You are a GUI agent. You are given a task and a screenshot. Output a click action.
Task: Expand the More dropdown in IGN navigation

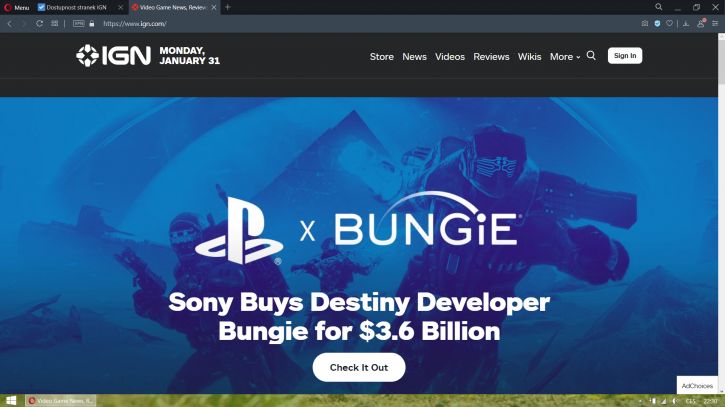[565, 56]
